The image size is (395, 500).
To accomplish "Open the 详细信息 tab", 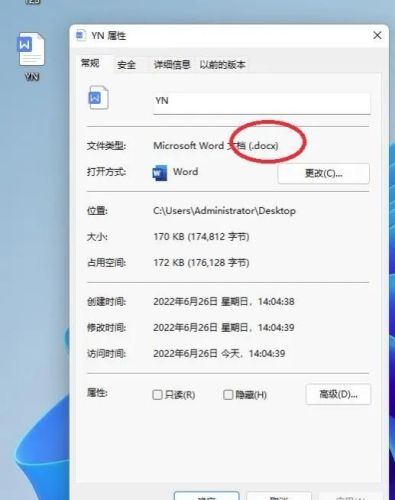I will [172, 64].
